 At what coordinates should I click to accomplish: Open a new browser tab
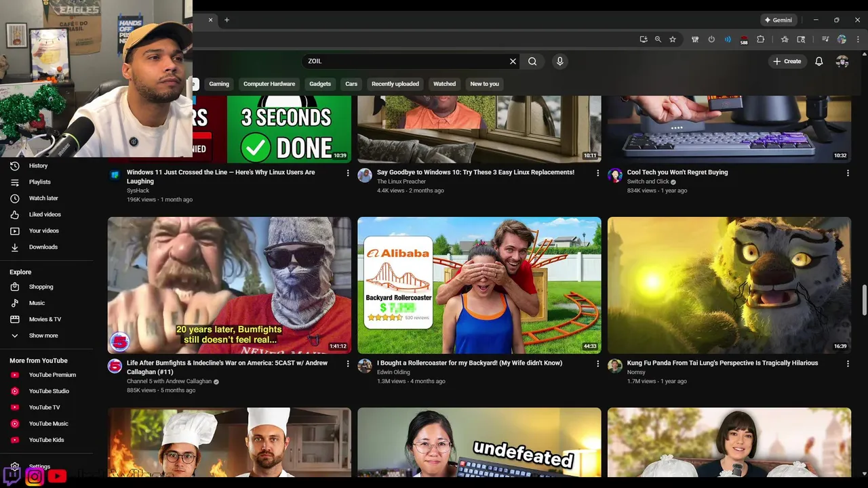226,20
